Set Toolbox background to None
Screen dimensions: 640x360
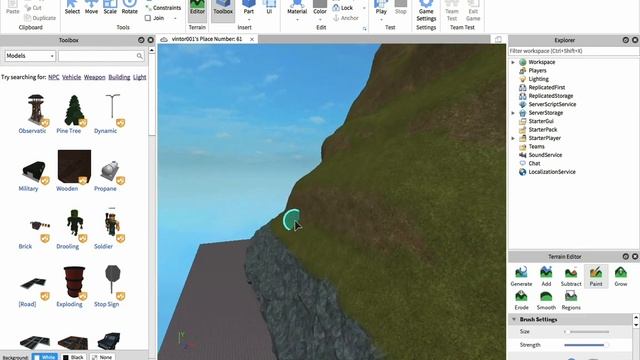click(102, 357)
